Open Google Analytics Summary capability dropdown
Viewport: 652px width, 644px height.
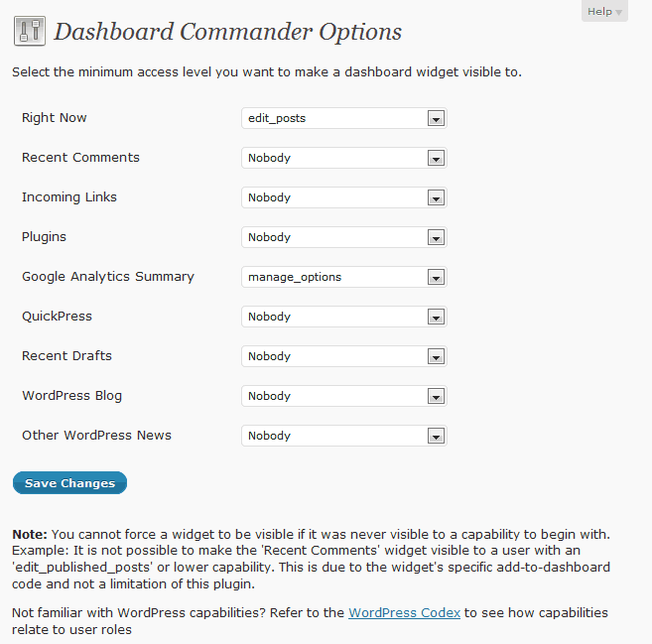(x=344, y=277)
